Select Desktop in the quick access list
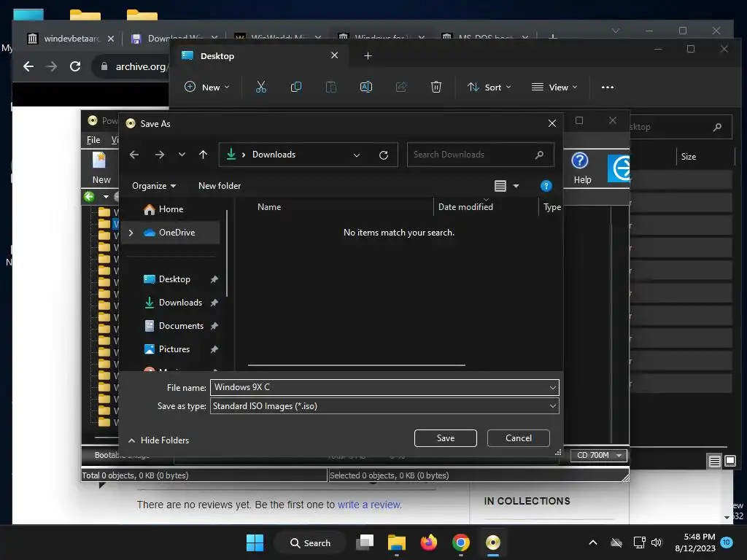 (x=174, y=279)
